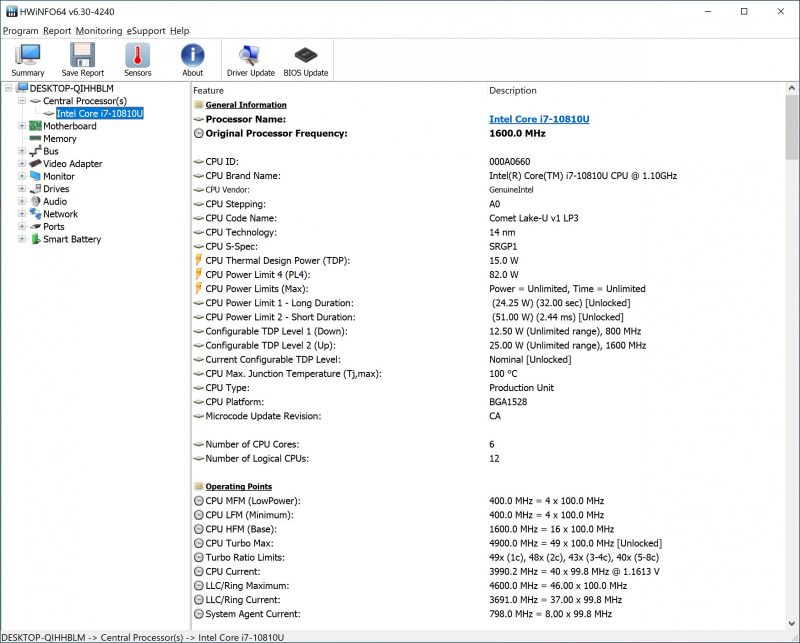Open the Program menu
Viewport: 800px width, 643px height.
tap(20, 30)
